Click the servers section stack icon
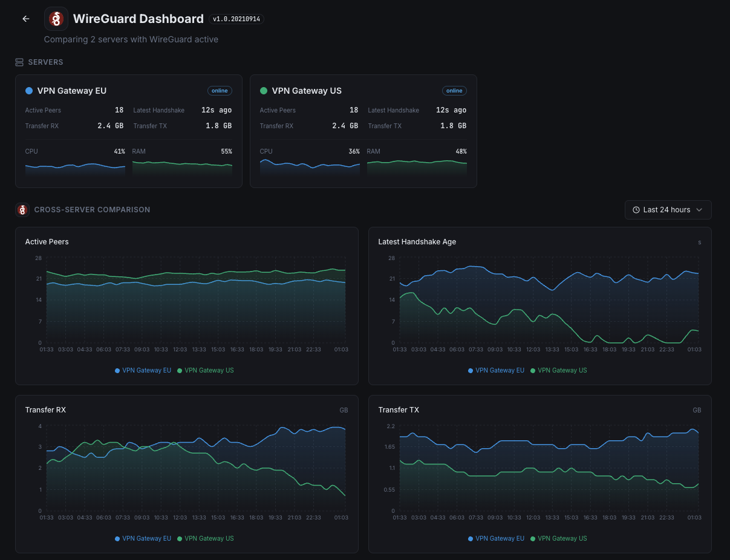Screen dimensions: 730x560 point(19,62)
